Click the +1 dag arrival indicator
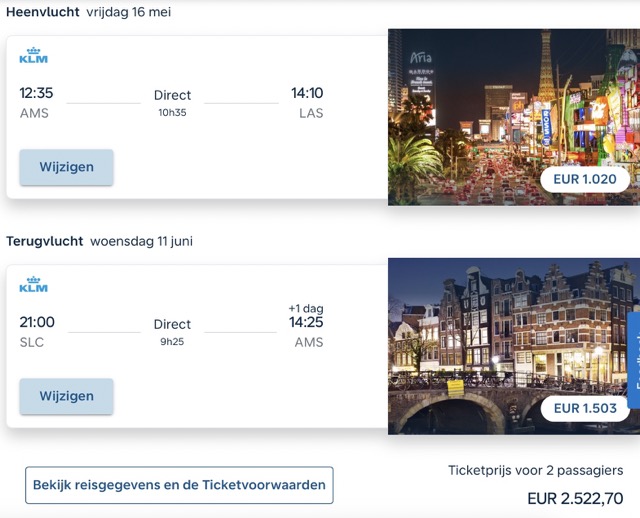The width and height of the screenshot is (640, 518). (x=305, y=308)
